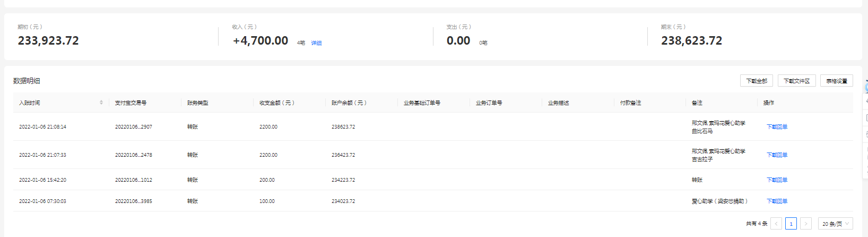
Task: Click the 支付宝交易号 column header
Action: tap(131, 103)
